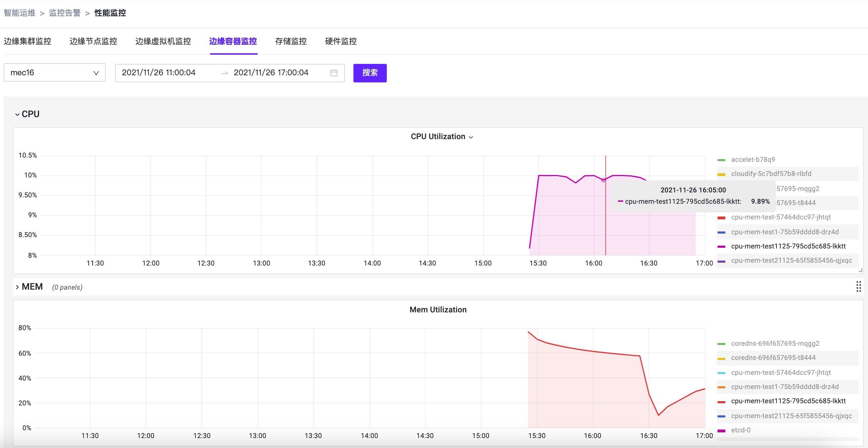This screenshot has height=448, width=868.
Task: Switch to 存储监控 tab
Action: click(x=291, y=42)
